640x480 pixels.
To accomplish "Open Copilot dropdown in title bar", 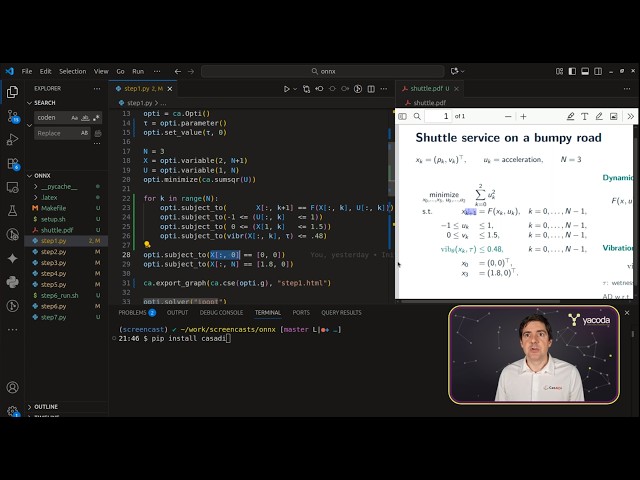I will pyautogui.click(x=462, y=71).
